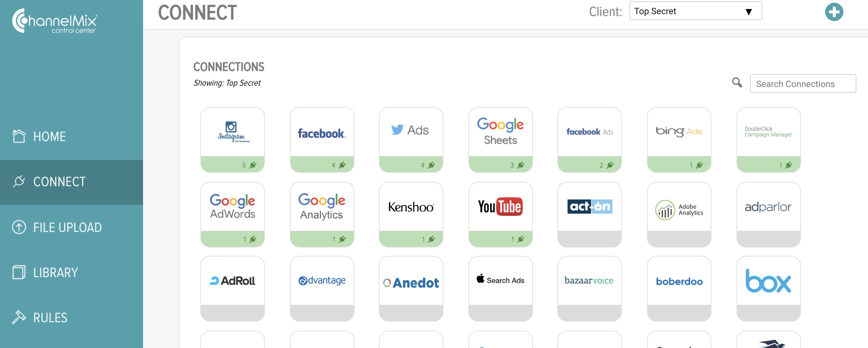The width and height of the screenshot is (868, 348).
Task: Open the Box connection tile
Action: pyautogui.click(x=768, y=289)
